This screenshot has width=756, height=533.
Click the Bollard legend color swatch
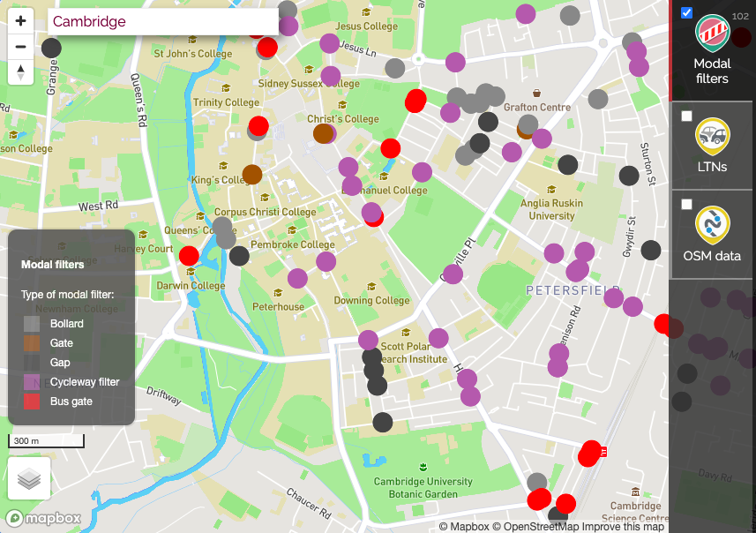[32, 324]
